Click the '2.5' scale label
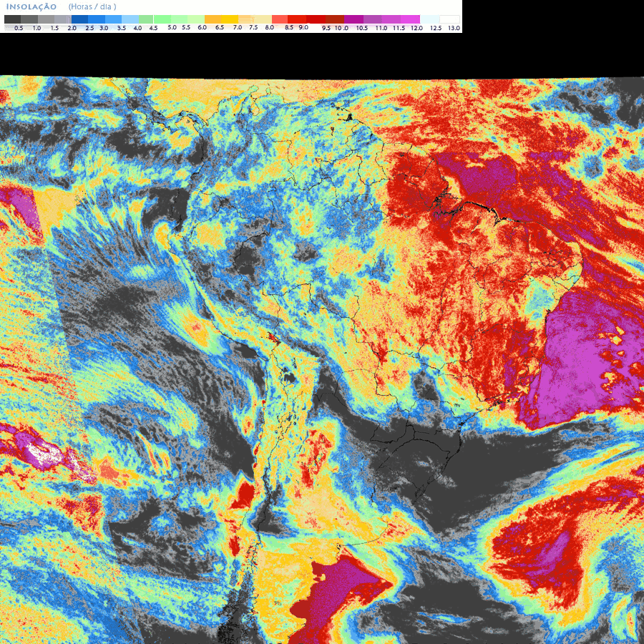This screenshot has height=644, width=644. 89,29
